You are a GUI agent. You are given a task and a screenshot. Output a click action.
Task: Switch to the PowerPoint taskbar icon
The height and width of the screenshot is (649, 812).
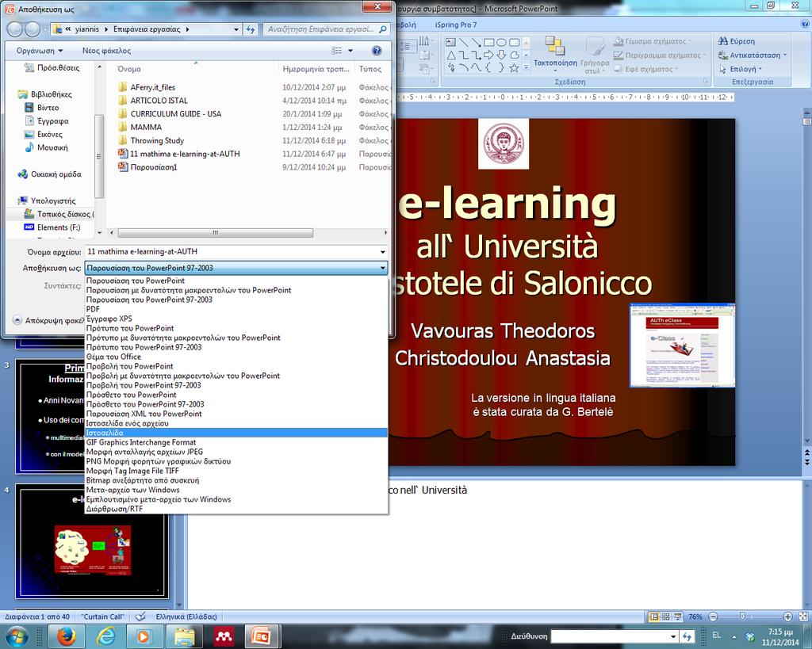click(262, 636)
